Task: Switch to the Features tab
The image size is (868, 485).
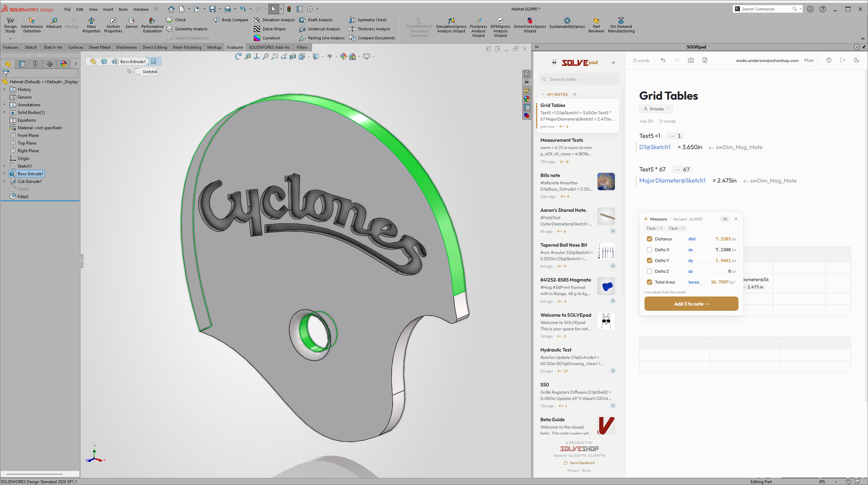Action: 11,47
